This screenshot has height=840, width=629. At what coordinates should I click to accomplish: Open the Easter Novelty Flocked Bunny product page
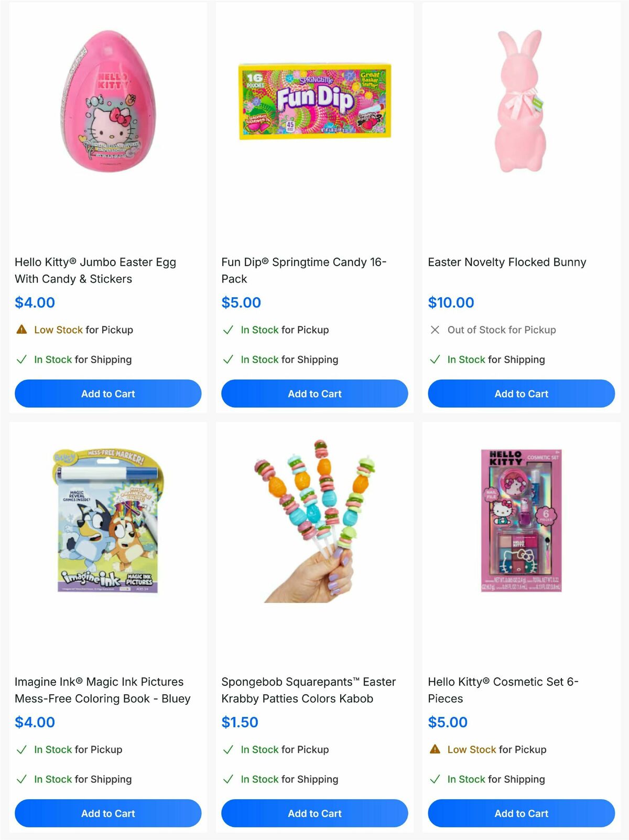pyautogui.click(x=507, y=263)
